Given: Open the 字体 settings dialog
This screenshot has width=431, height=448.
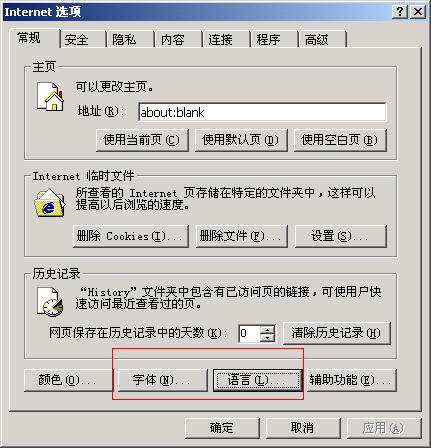Looking at the screenshot, I should click(162, 380).
